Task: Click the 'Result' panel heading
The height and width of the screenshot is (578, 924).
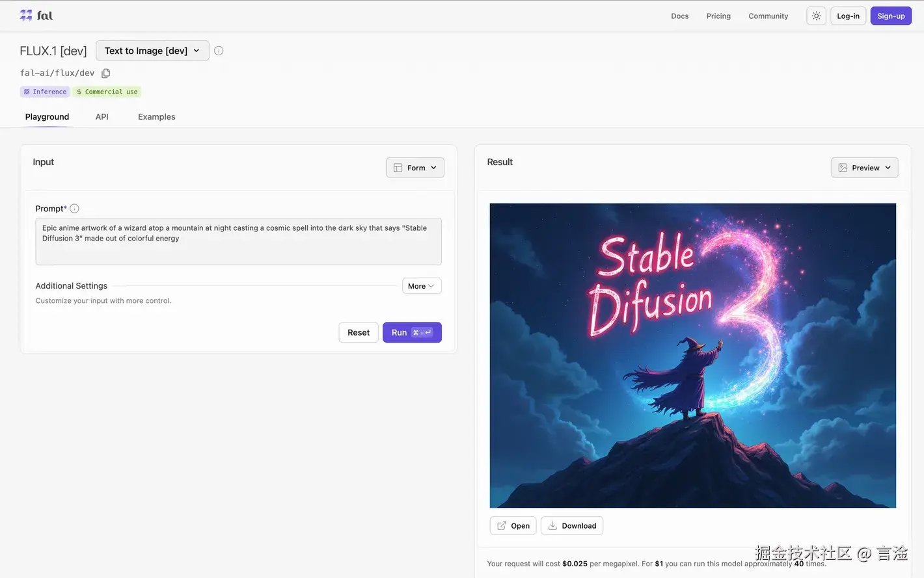Action: pos(500,162)
